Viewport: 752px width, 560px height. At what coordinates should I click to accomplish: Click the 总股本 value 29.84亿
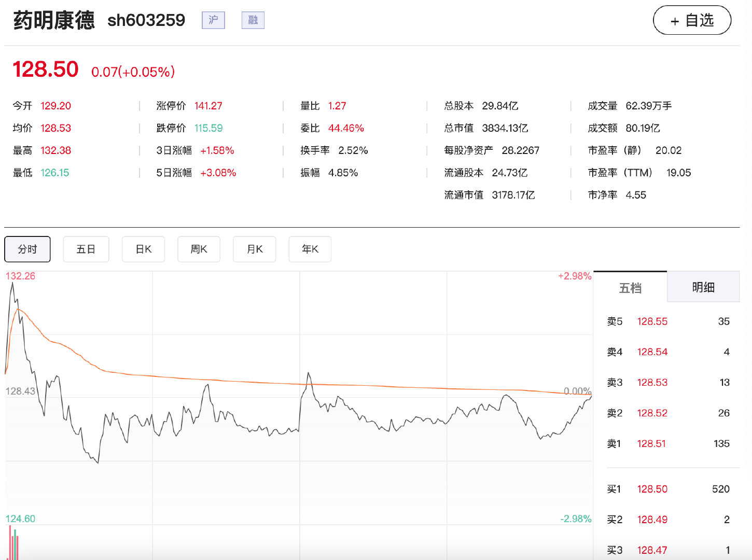[500, 106]
